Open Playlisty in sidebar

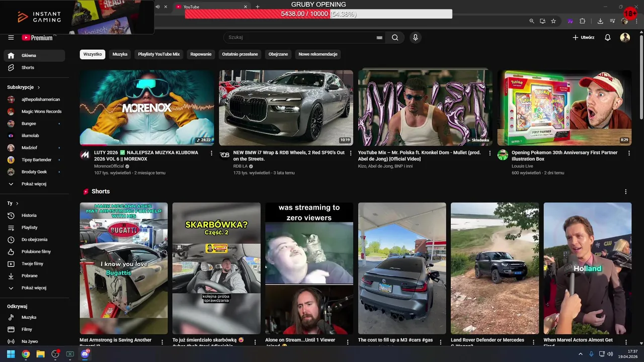click(34, 227)
